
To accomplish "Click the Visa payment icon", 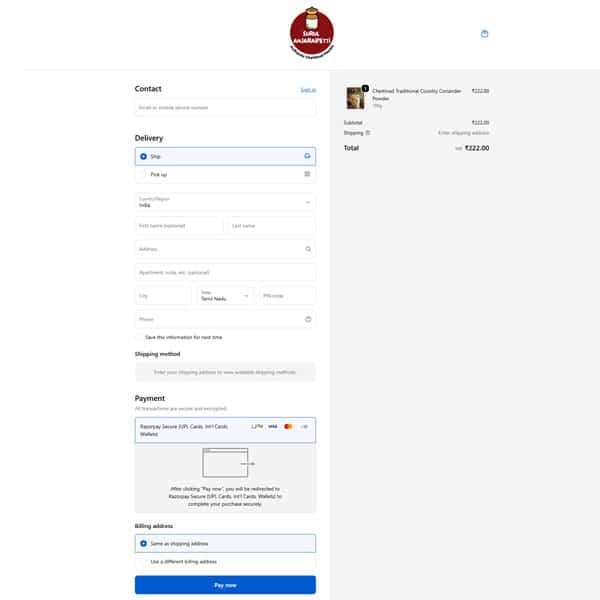I will tap(272, 426).
